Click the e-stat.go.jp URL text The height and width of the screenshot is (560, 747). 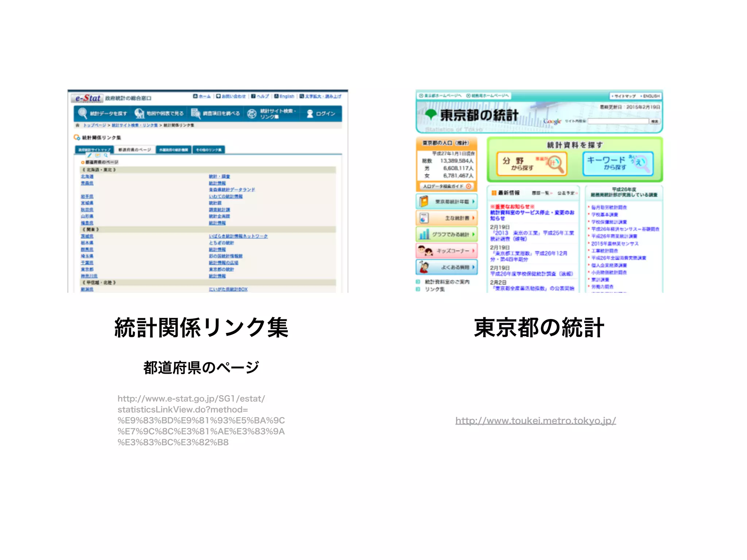pos(201,420)
